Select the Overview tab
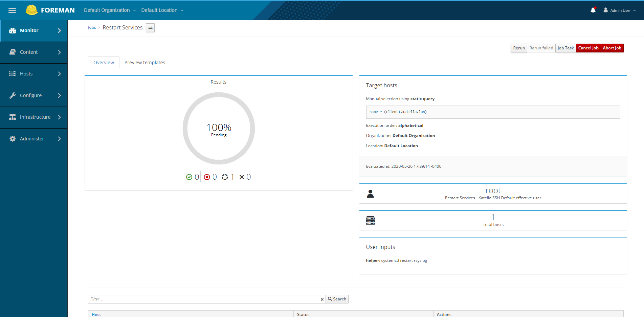Image resolution: width=644 pixels, height=317 pixels. [x=104, y=63]
